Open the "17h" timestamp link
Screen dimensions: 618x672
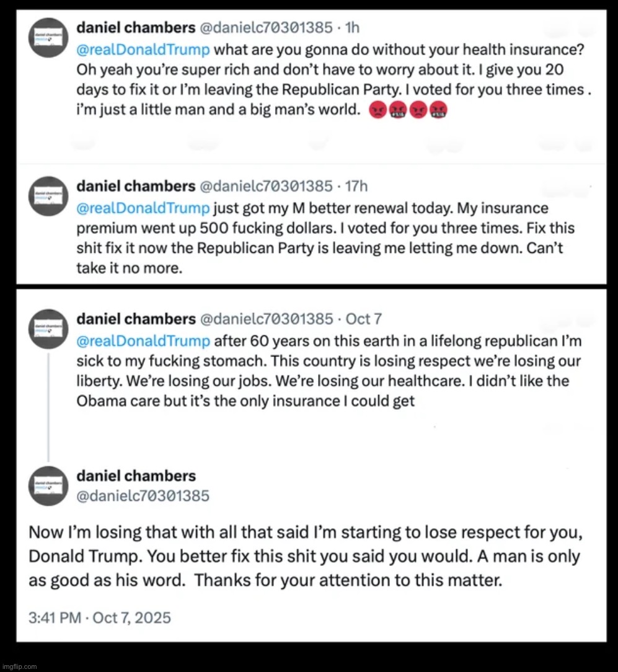pos(356,186)
